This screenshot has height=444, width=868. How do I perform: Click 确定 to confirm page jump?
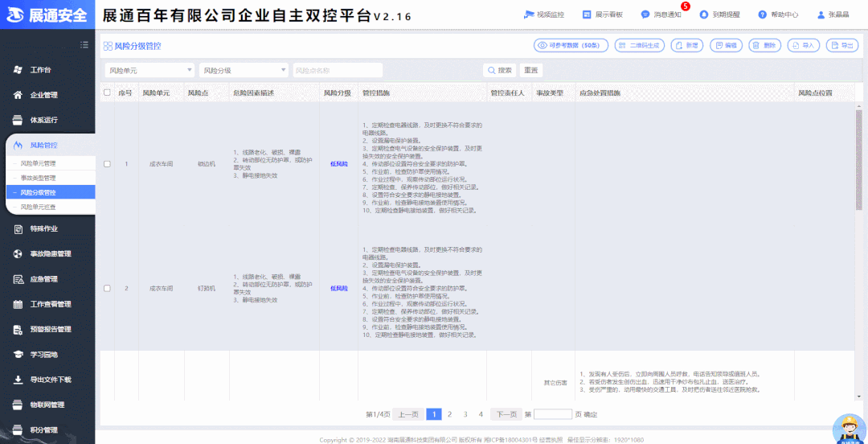click(591, 414)
